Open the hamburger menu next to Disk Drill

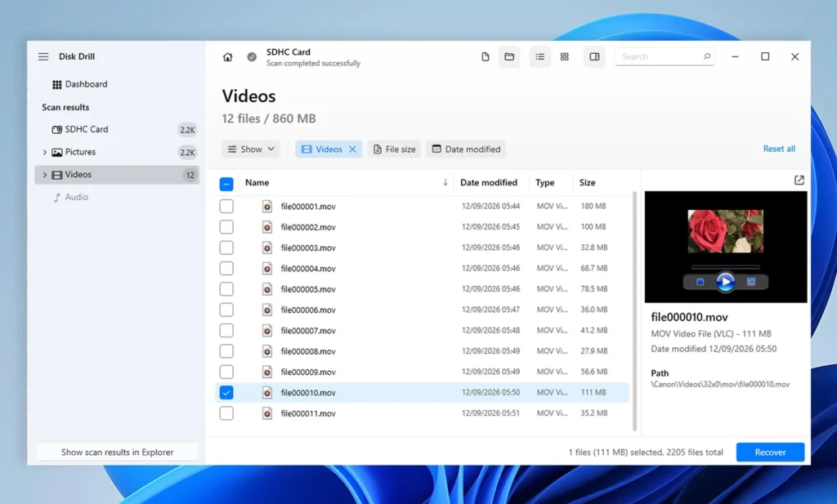pos(43,56)
